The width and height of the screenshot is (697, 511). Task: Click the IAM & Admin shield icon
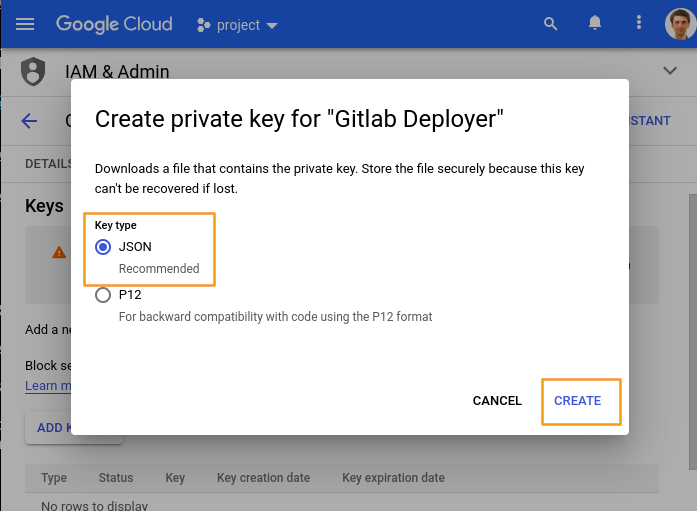tap(34, 72)
